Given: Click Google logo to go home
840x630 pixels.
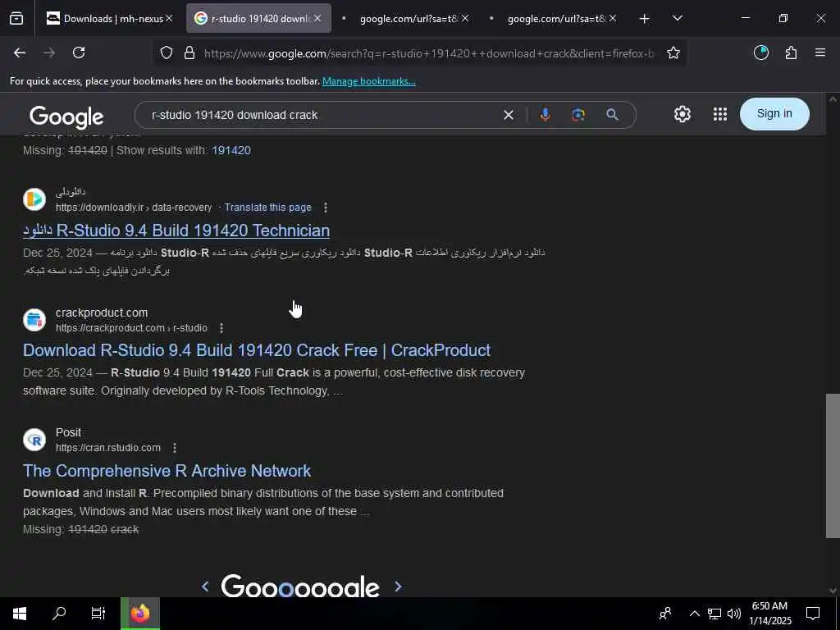Looking at the screenshot, I should [66, 116].
